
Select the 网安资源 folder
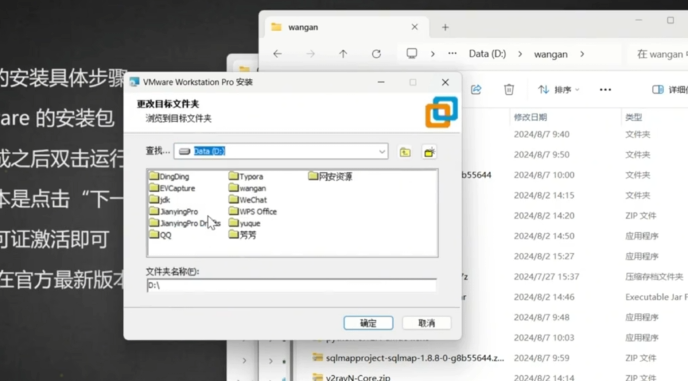coord(330,176)
